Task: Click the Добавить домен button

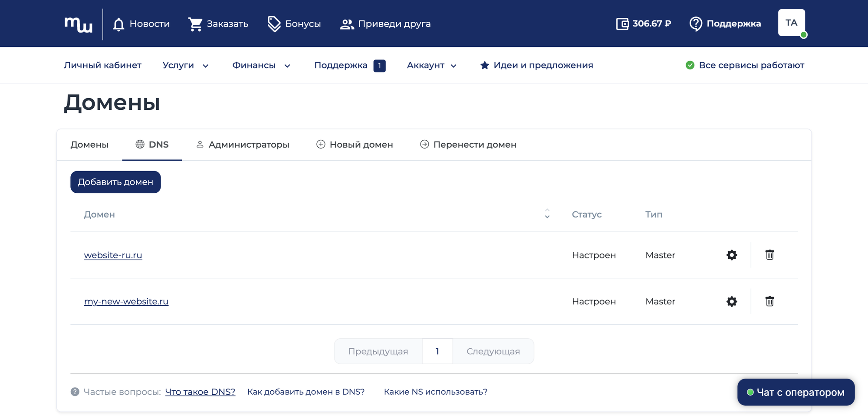Action: pos(115,182)
